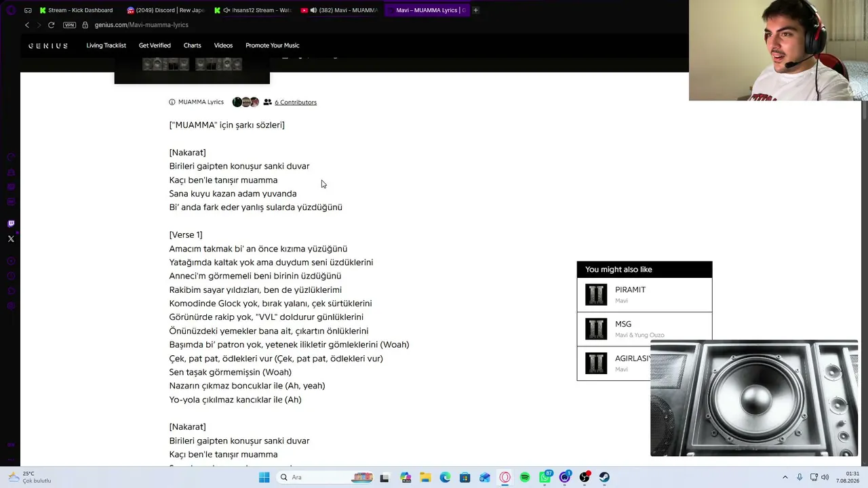Open Spotify from the taskbar
Image resolution: width=868 pixels, height=488 pixels.
(x=525, y=477)
